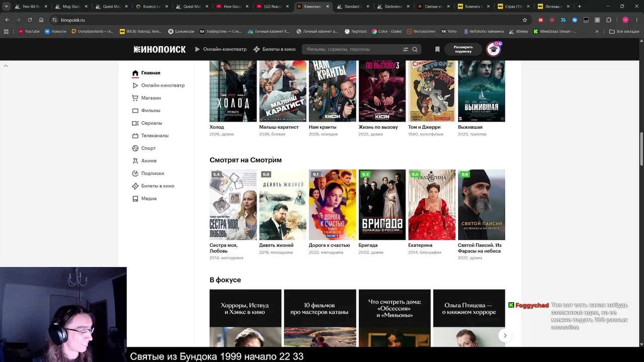Click the Главная home icon in the sidebar
Screen dimensions: 644x362
pyautogui.click(x=135, y=73)
